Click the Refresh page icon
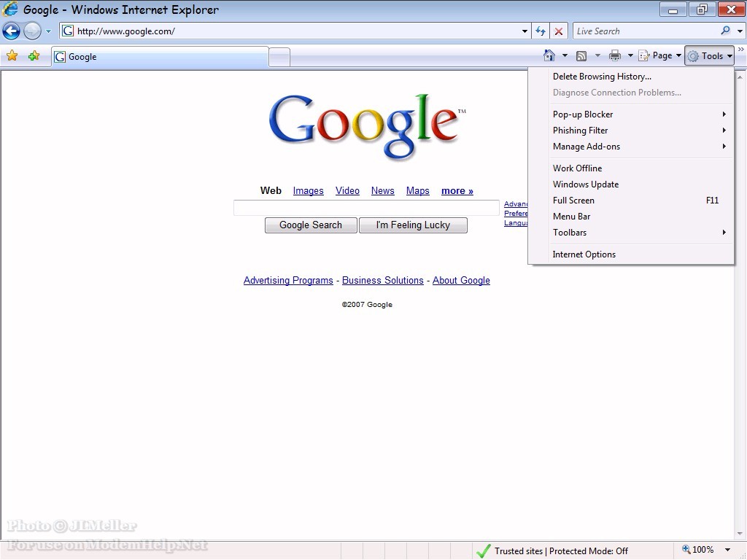Image resolution: width=747 pixels, height=560 pixels. [541, 31]
